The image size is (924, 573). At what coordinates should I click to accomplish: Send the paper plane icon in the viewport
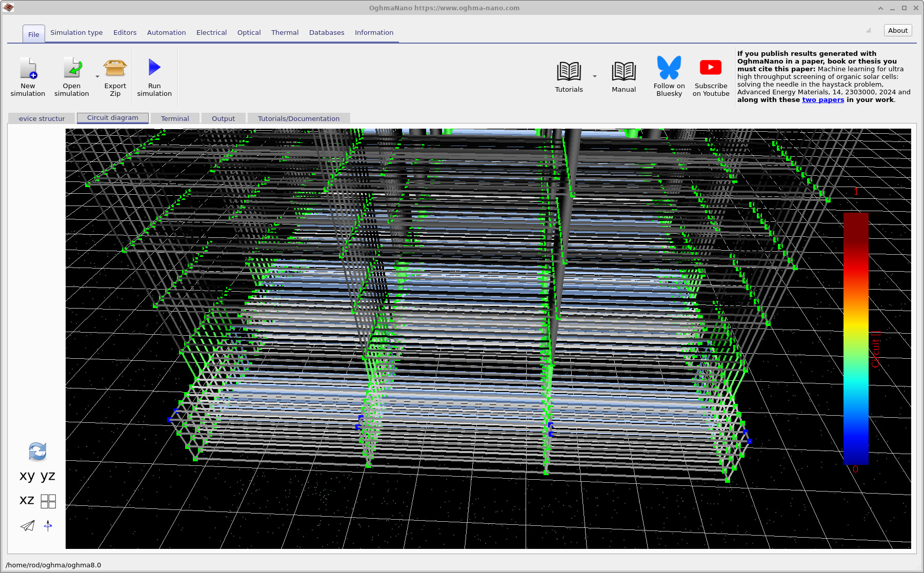27,526
